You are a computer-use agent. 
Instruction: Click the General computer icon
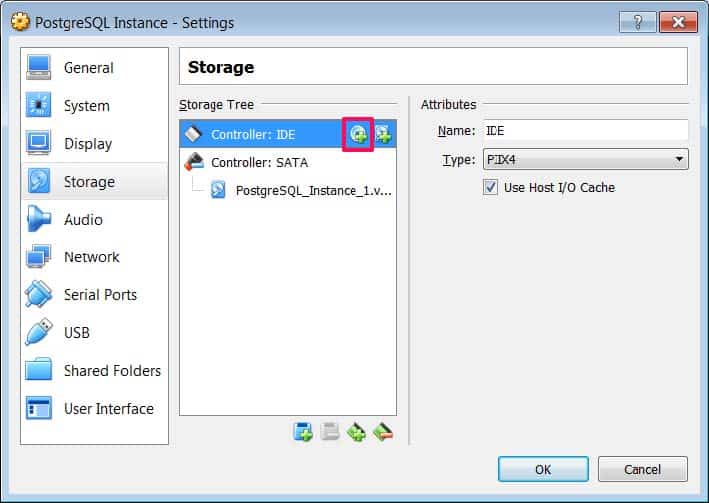(x=38, y=67)
